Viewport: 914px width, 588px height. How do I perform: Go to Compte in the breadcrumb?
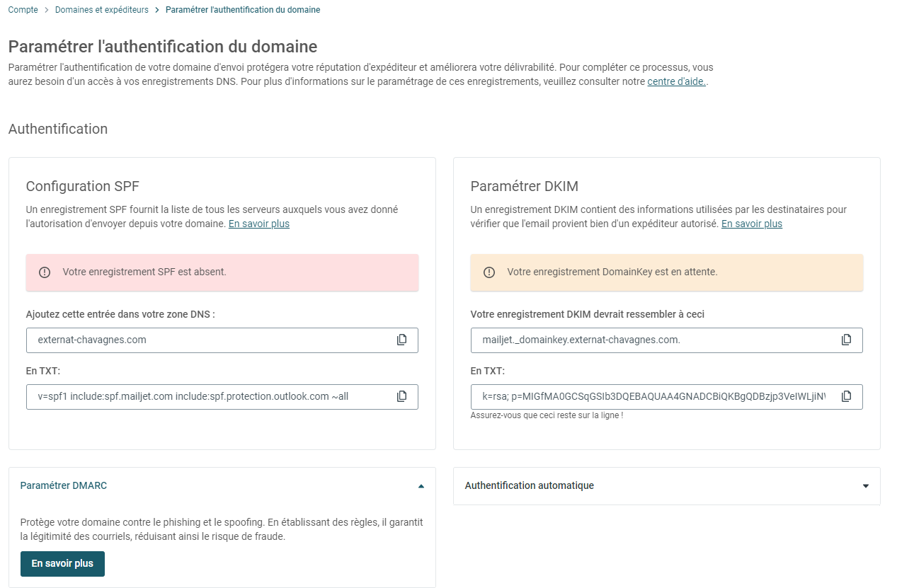(23, 10)
